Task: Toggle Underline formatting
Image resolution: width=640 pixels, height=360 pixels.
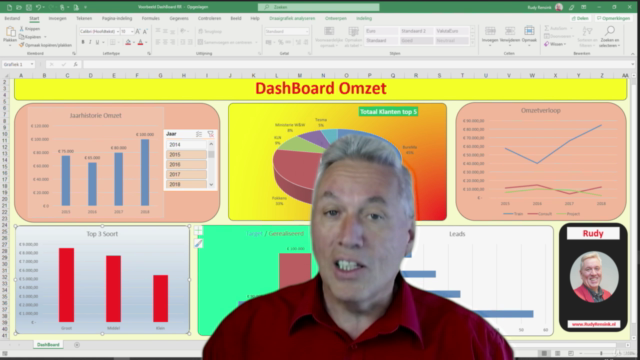Action: 97,42
